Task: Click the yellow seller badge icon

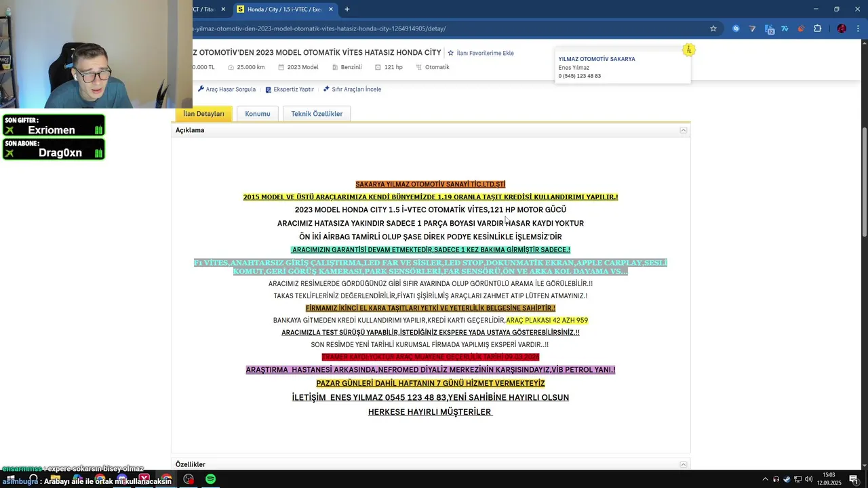Action: tap(688, 49)
